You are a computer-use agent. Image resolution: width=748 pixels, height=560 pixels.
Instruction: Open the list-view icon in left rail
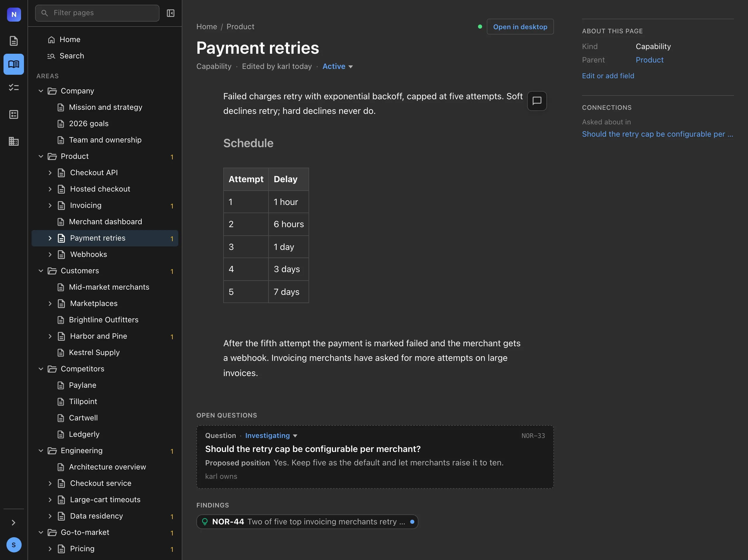14,114
